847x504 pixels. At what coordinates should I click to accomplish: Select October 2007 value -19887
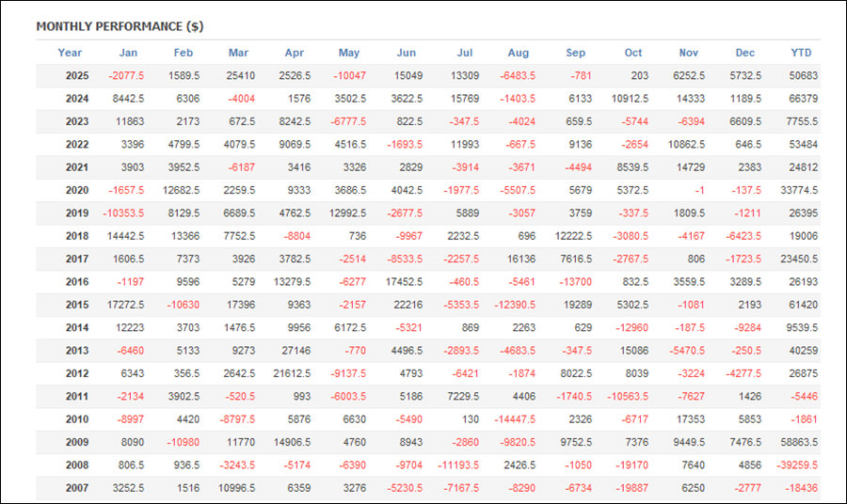point(631,488)
